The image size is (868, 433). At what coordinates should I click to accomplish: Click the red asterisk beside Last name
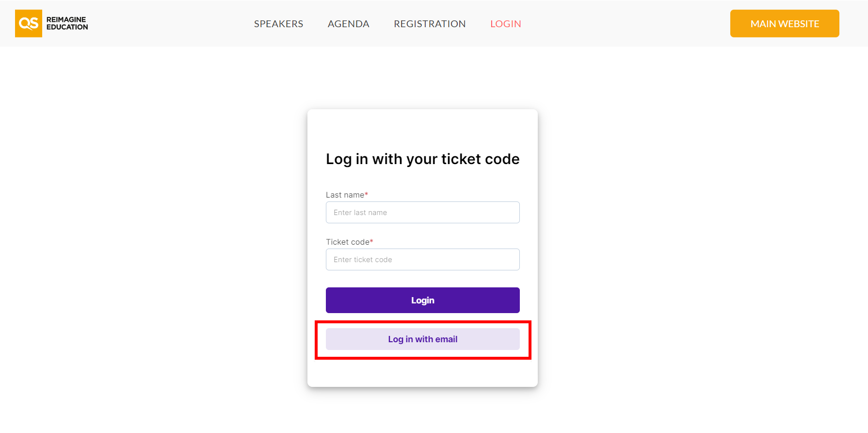click(x=367, y=194)
